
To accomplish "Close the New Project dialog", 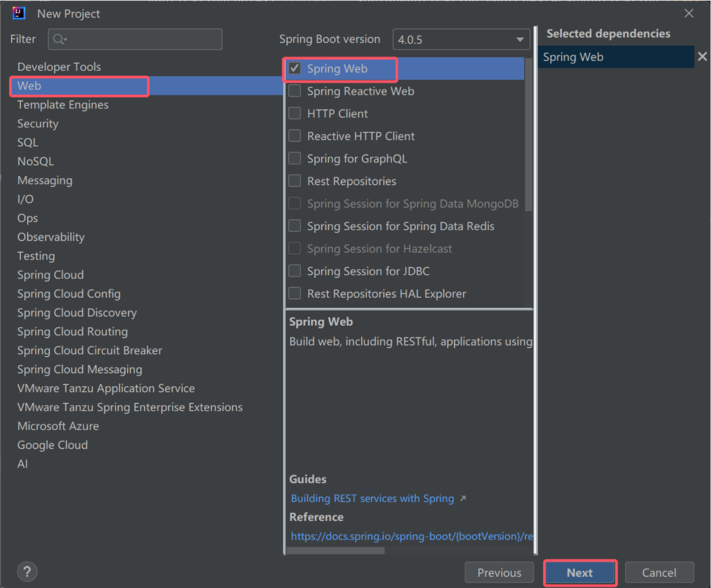I will 689,14.
